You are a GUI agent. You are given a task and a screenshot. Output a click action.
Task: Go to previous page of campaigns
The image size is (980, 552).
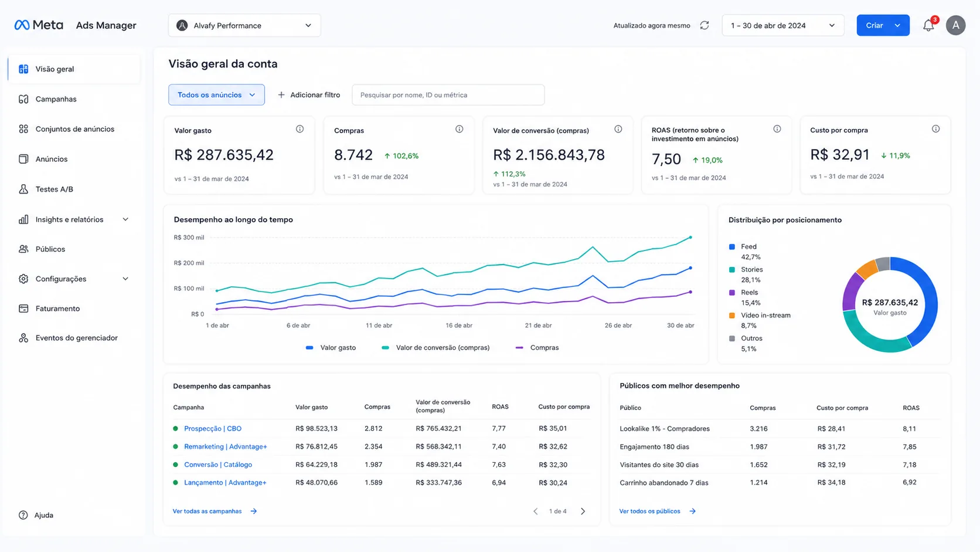[x=535, y=511]
